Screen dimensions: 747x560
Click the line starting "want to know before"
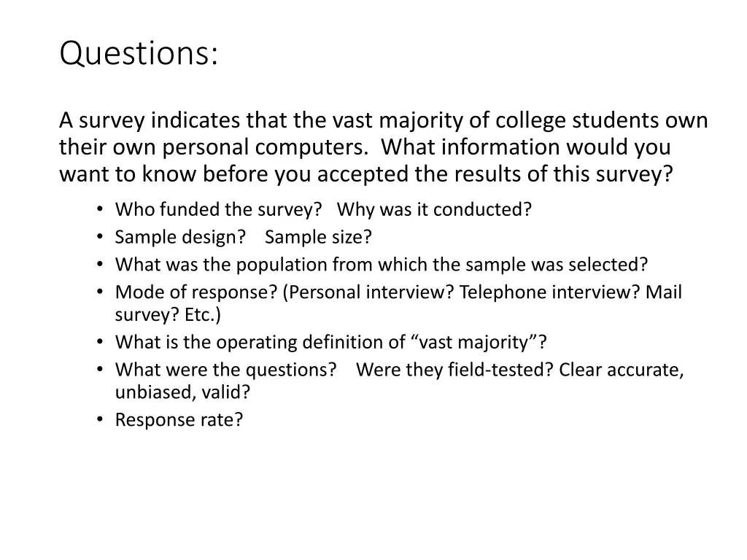coord(365,175)
